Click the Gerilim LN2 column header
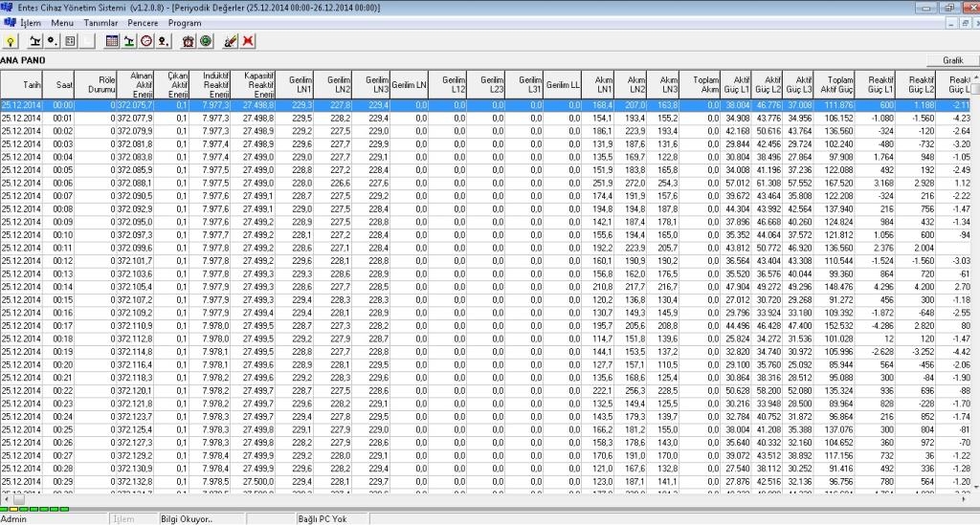The image size is (980, 525). coord(332,84)
